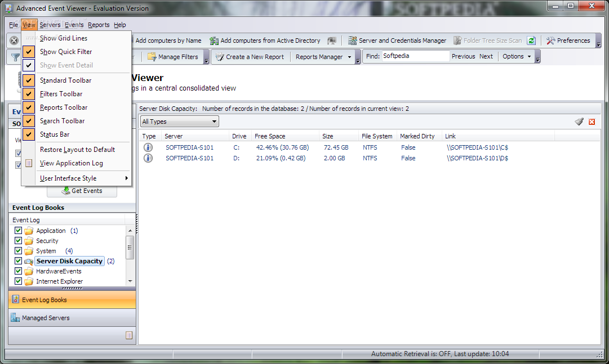Click the info icon in the D: drive row
The width and height of the screenshot is (609, 364).
click(x=148, y=158)
